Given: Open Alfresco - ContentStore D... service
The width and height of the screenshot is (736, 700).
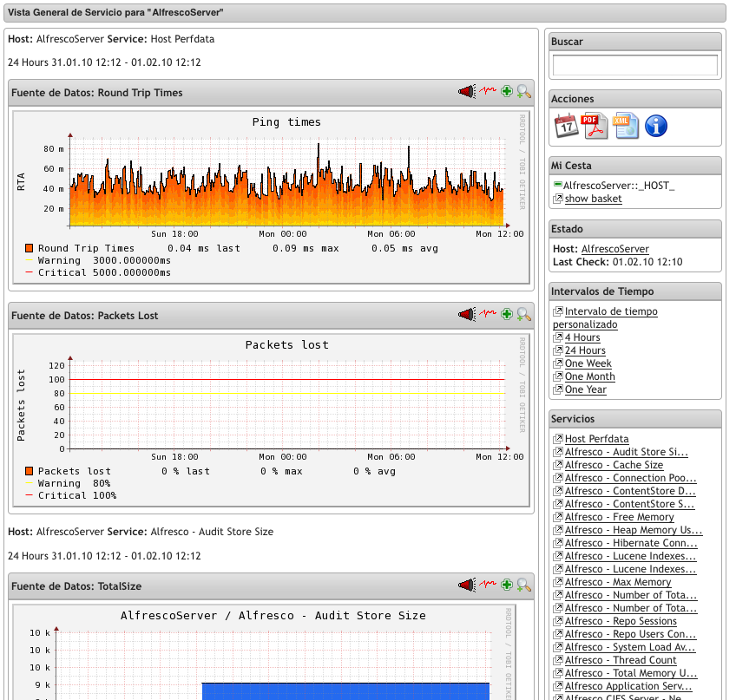Looking at the screenshot, I should point(630,491).
